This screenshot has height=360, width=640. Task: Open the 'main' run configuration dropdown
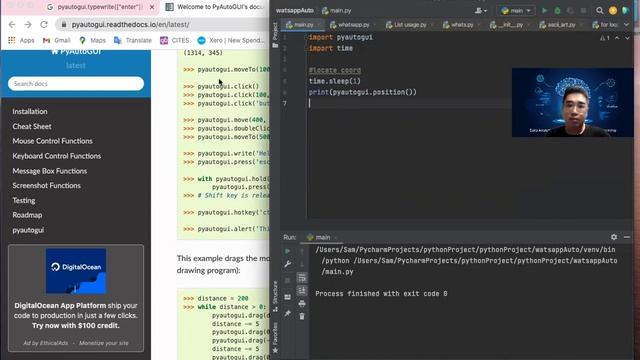tap(516, 11)
